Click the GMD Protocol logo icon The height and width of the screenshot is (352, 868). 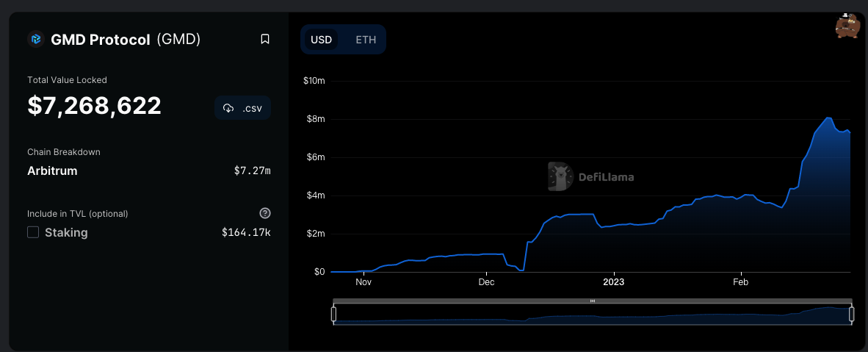click(36, 40)
